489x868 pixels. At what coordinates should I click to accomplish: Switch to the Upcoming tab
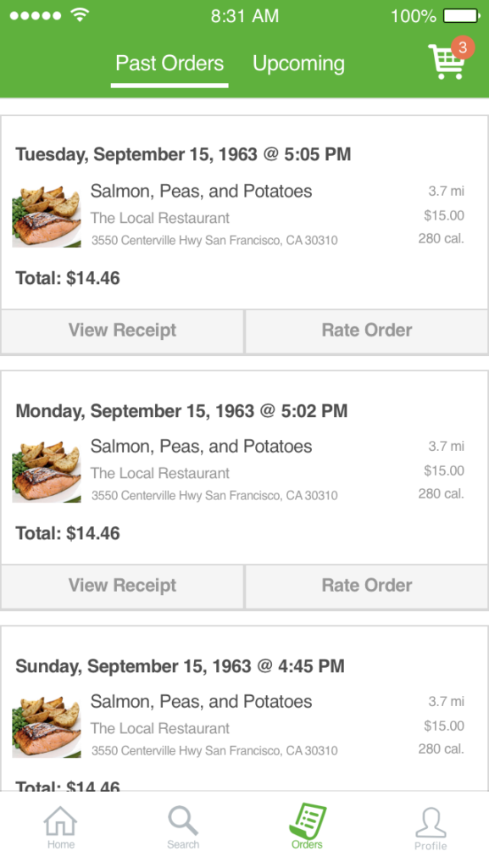click(298, 63)
